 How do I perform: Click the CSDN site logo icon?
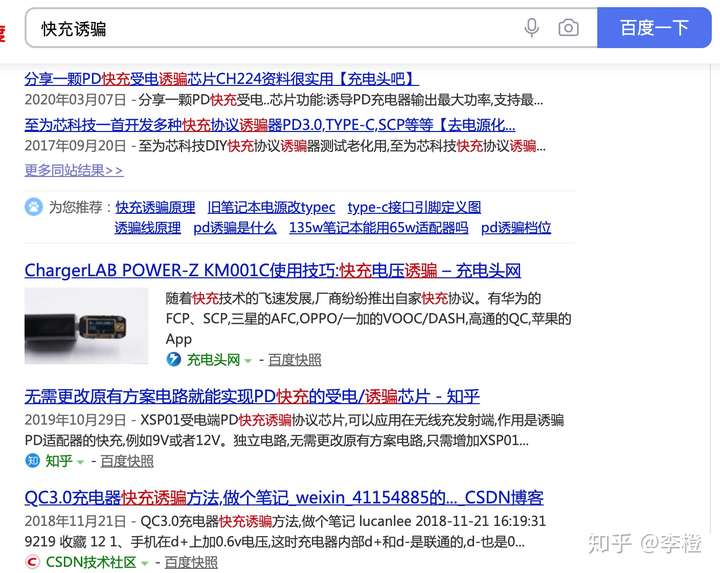(x=32, y=562)
